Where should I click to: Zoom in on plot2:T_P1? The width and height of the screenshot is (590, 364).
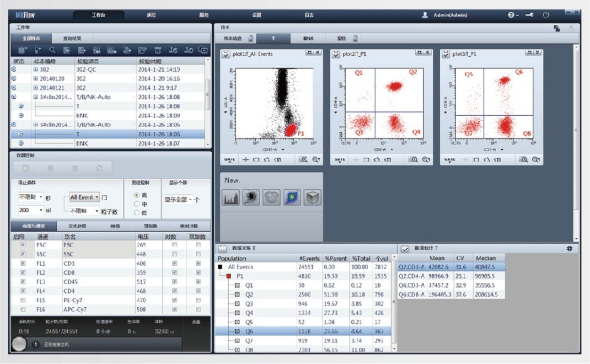click(x=413, y=160)
